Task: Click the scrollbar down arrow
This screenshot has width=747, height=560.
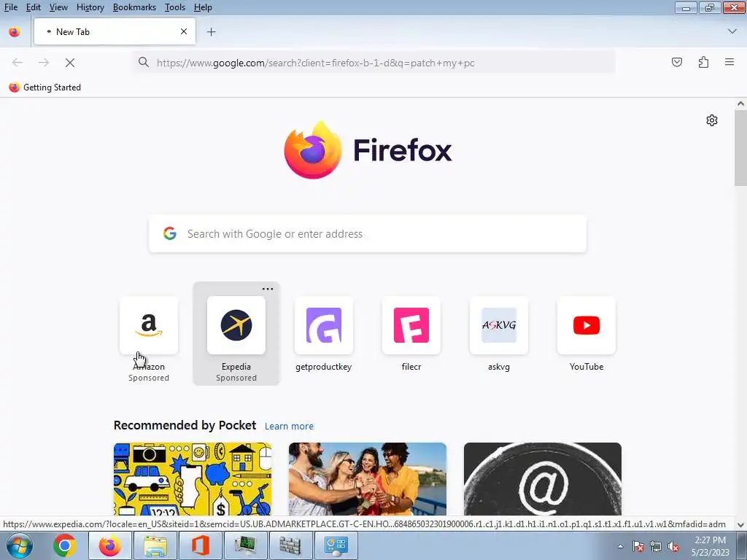Action: 740,525
